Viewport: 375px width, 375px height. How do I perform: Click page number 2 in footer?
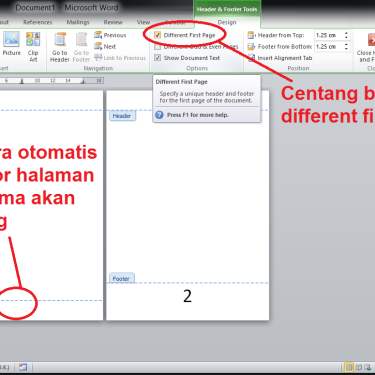point(187,296)
